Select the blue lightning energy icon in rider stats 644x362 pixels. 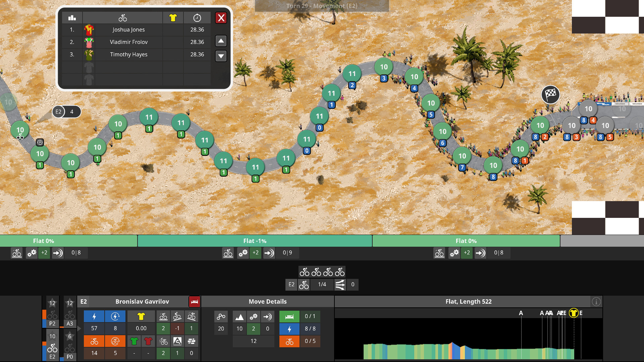[x=94, y=316]
